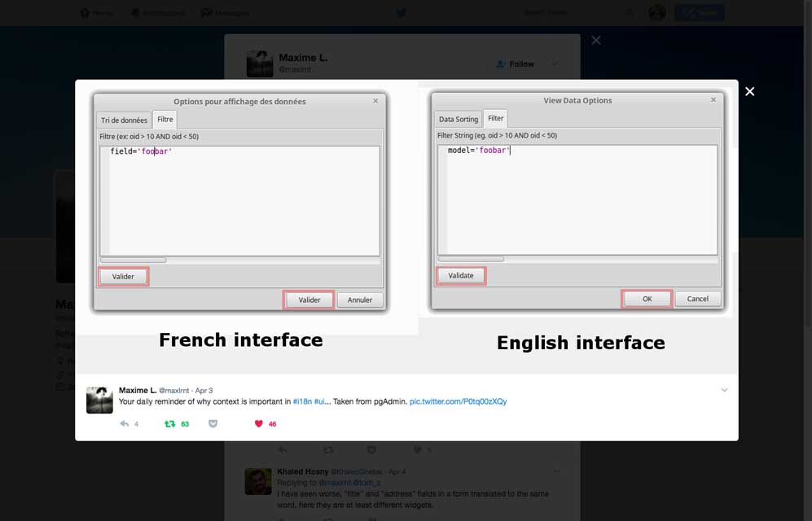The image size is (812, 521).
Task: Click the horizontal scrollbar under the French filter box
Action: pyautogui.click(x=134, y=260)
